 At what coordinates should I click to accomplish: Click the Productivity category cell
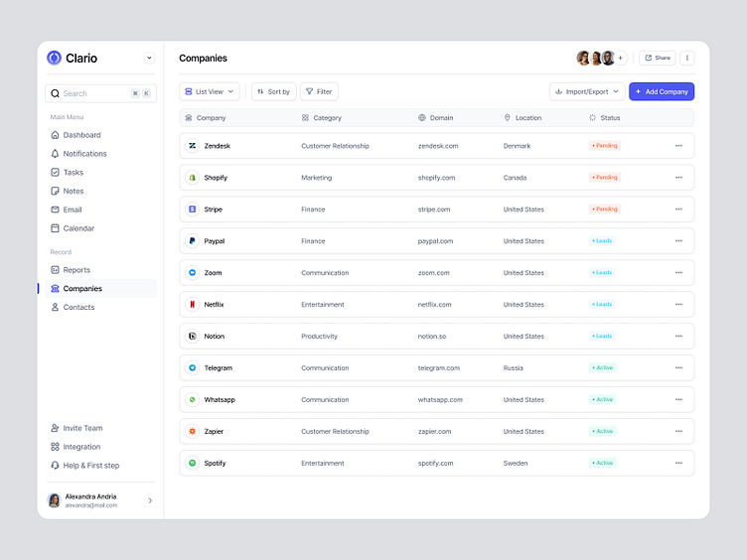click(319, 337)
